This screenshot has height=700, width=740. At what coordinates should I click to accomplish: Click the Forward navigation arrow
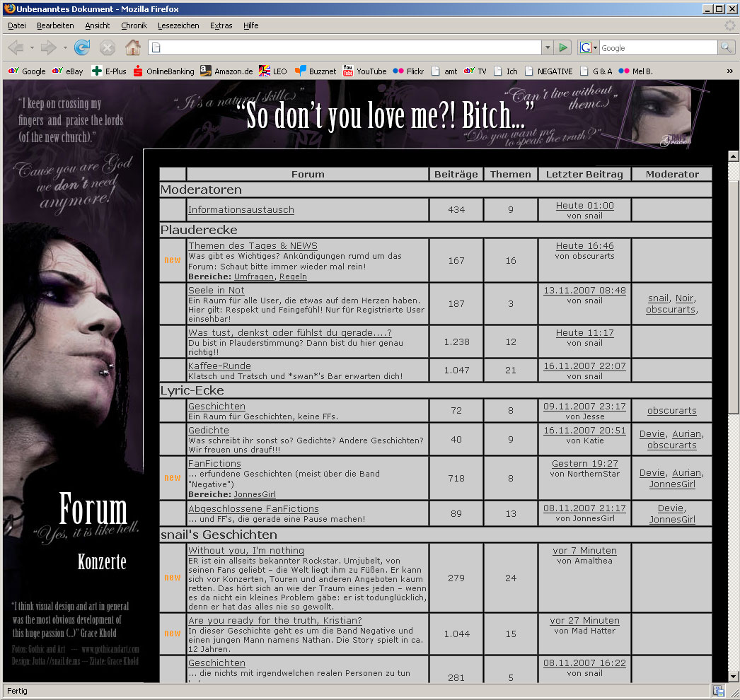(x=48, y=47)
